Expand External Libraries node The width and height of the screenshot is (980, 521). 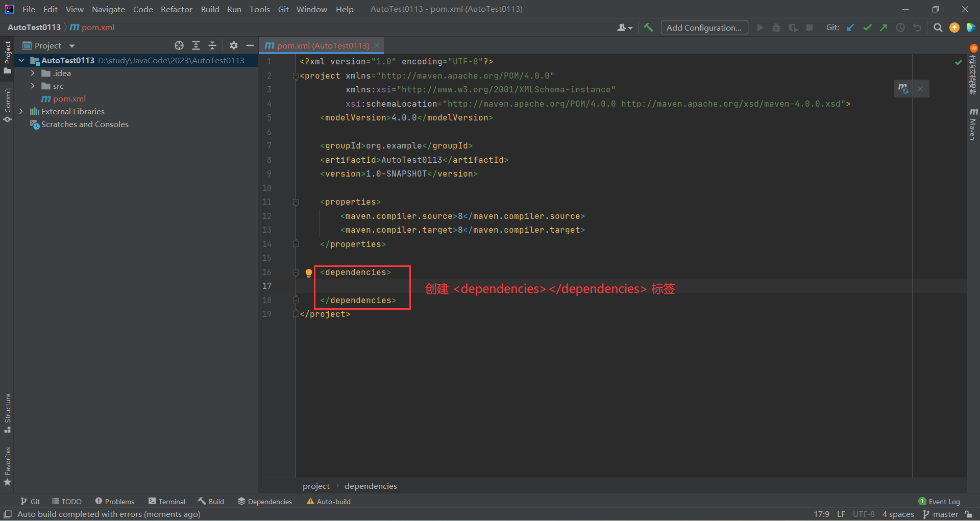pyautogui.click(x=21, y=111)
